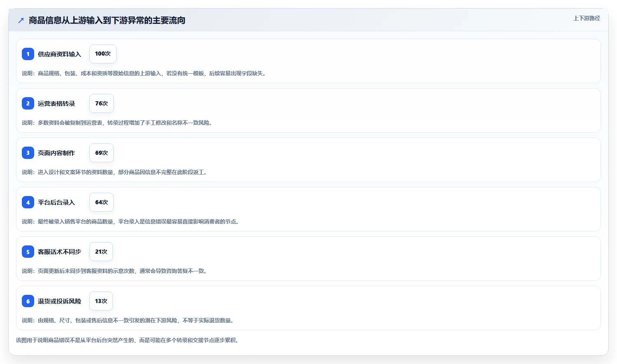Click the description starting 由规格、尺寸、包装
The width and height of the screenshot is (617, 364).
tap(129, 320)
